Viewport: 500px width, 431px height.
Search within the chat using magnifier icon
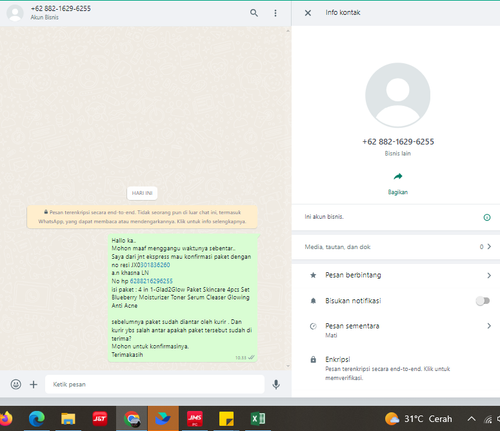[254, 13]
